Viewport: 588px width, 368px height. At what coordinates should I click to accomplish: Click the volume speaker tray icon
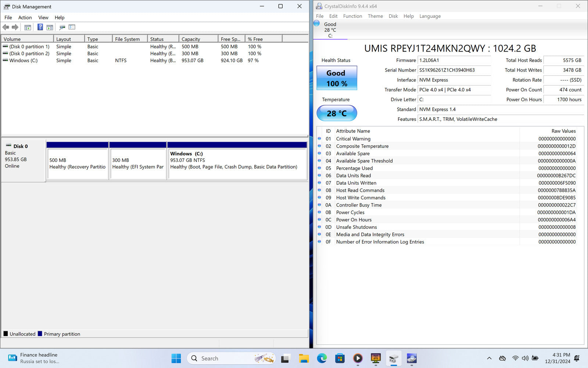click(525, 358)
